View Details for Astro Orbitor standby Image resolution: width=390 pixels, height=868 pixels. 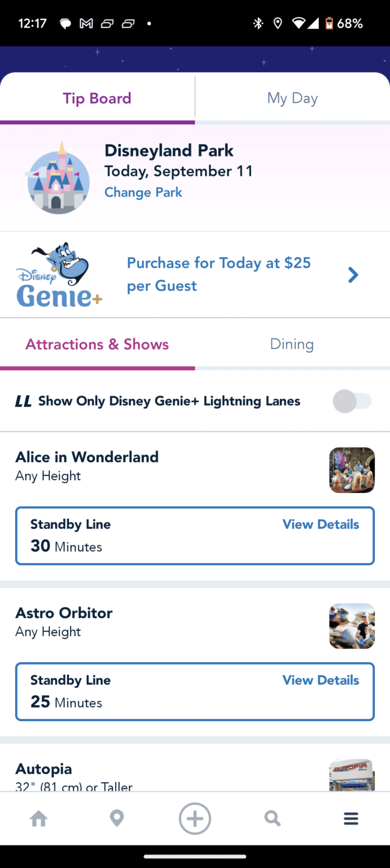tap(321, 680)
